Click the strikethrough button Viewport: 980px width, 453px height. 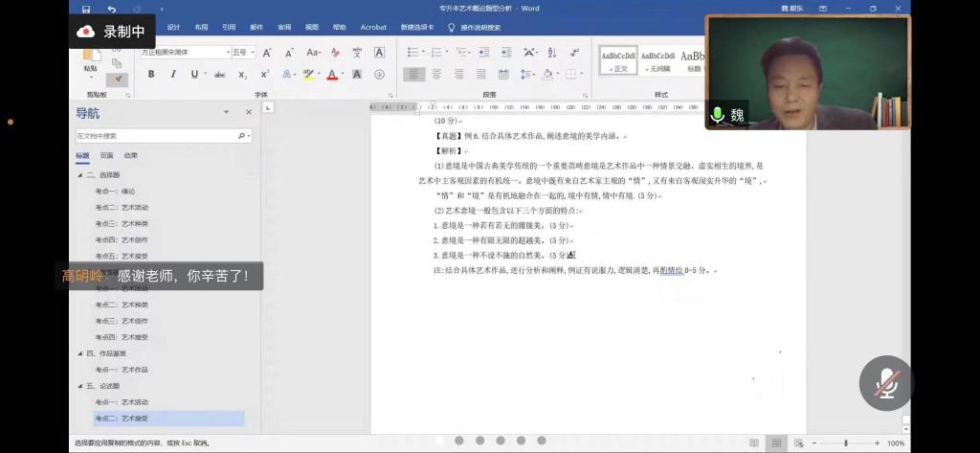pyautogui.click(x=219, y=75)
